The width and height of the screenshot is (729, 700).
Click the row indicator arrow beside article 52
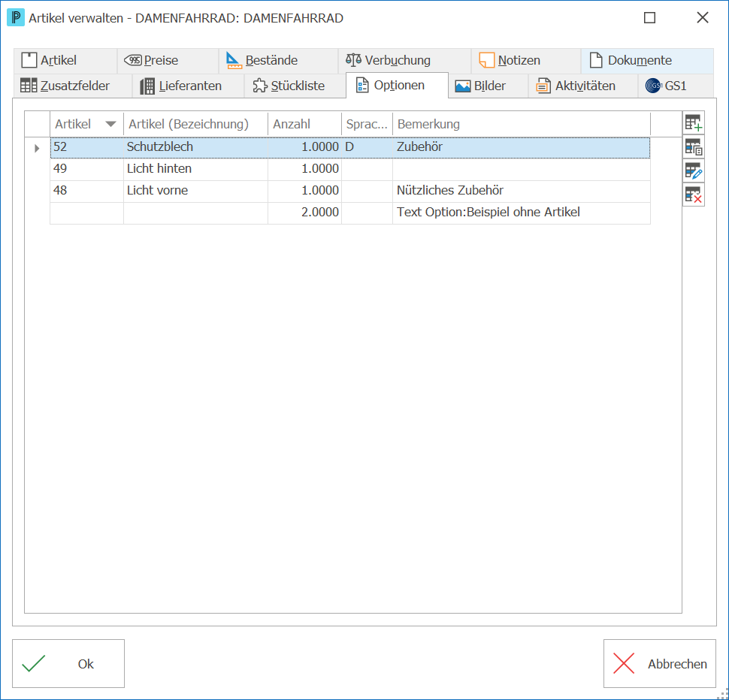[x=37, y=148]
